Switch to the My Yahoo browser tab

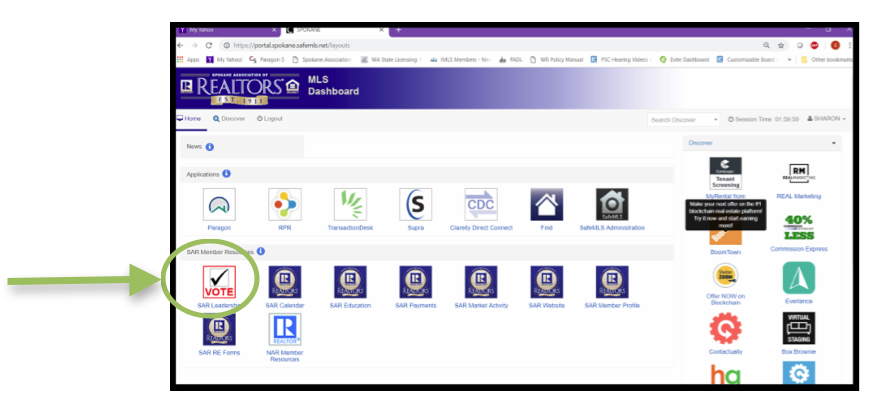coord(227,30)
